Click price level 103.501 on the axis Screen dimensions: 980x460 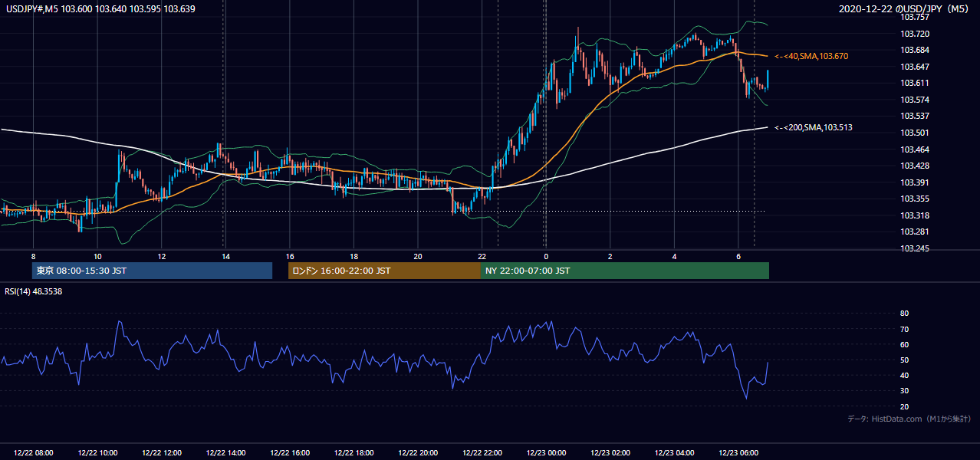tap(914, 133)
